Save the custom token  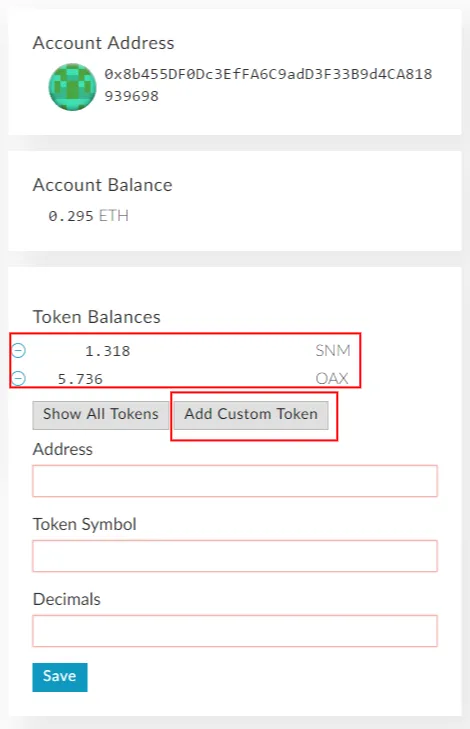coord(60,677)
